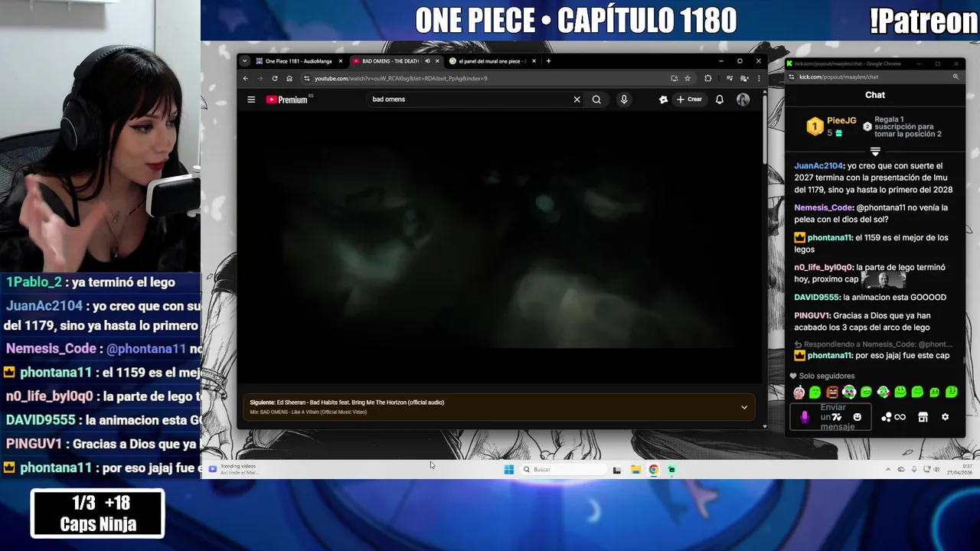This screenshot has width=980, height=551.
Task: Open a new browser tab
Action: 548,61
